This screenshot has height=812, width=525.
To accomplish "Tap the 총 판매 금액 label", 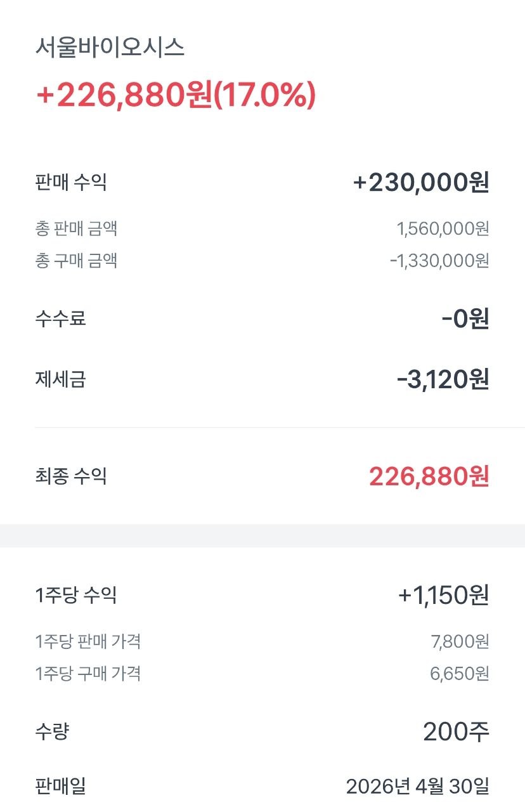I will 76,228.
